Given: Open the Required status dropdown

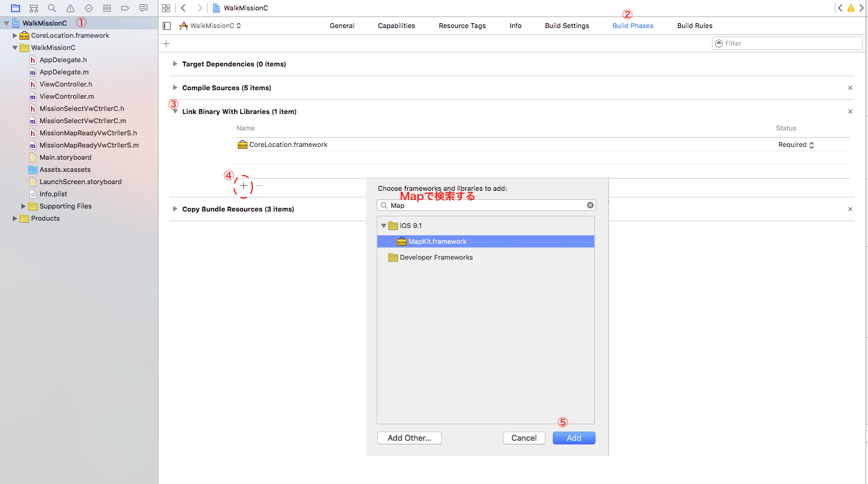Looking at the screenshot, I should 796,144.
